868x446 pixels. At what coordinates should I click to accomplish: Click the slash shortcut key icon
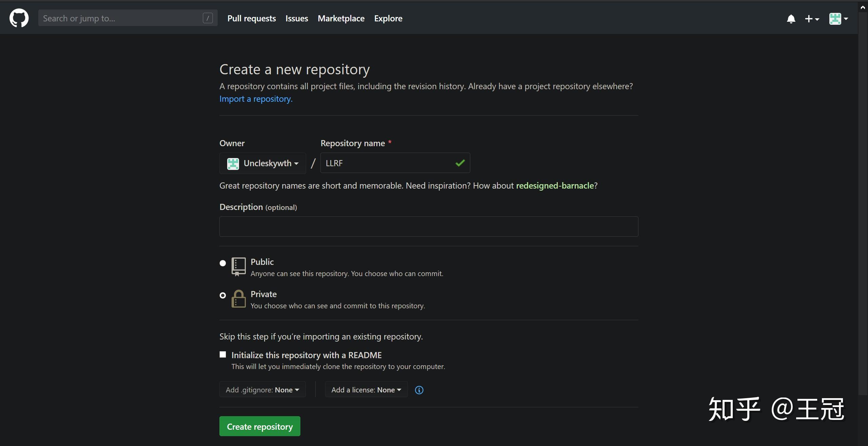click(x=208, y=18)
